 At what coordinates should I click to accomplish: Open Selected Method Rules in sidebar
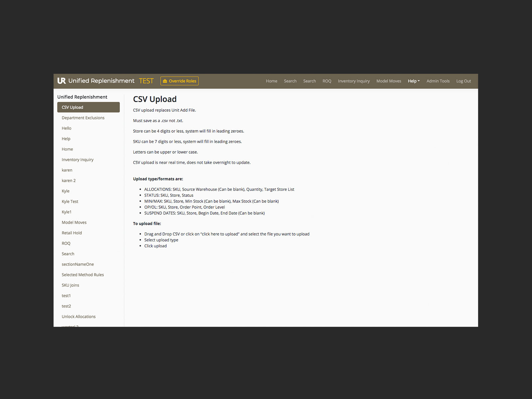(x=83, y=275)
